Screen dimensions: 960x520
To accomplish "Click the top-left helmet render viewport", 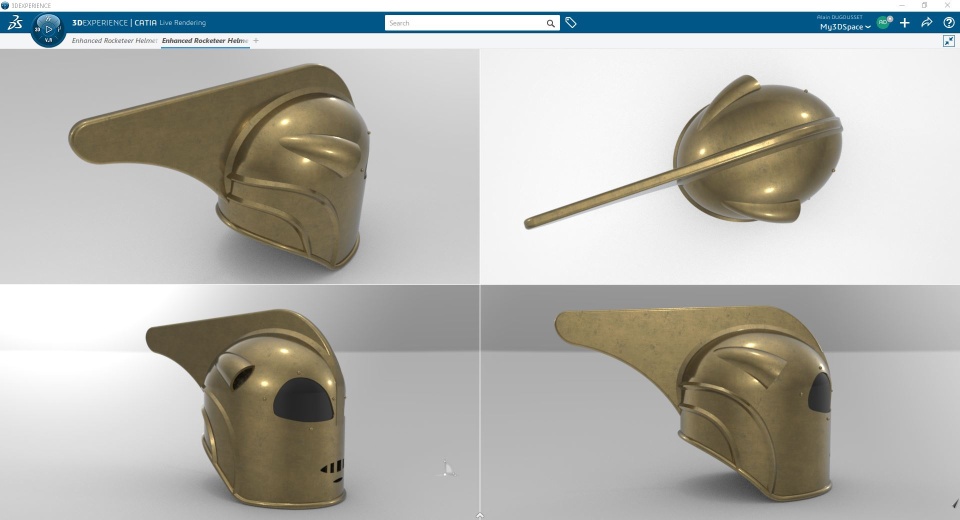I will (x=239, y=166).
